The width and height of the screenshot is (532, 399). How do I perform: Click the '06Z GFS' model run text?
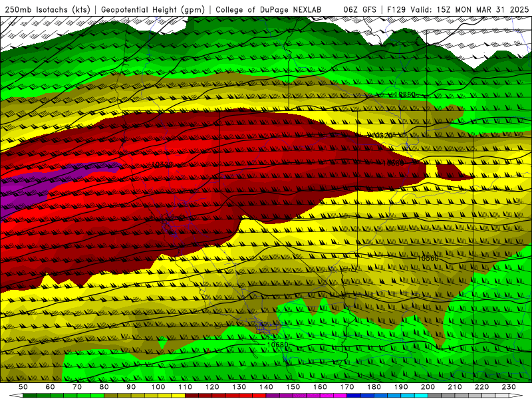coord(360,9)
